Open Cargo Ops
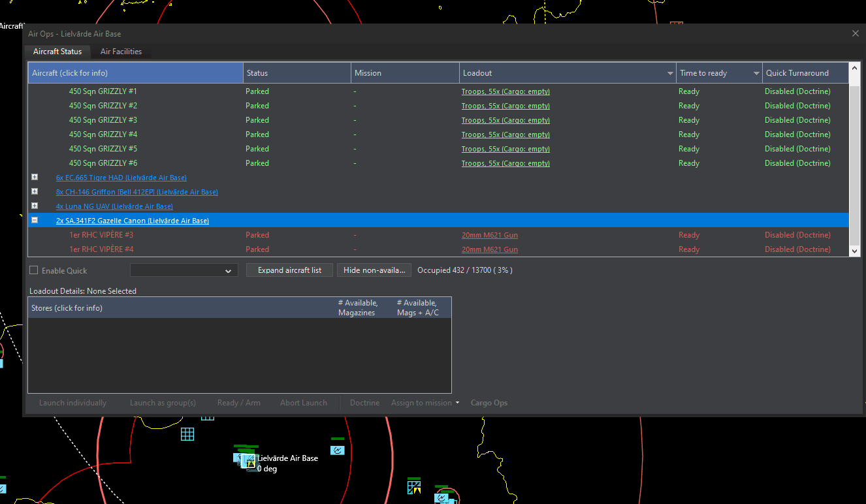The width and height of the screenshot is (866, 504). (x=489, y=403)
